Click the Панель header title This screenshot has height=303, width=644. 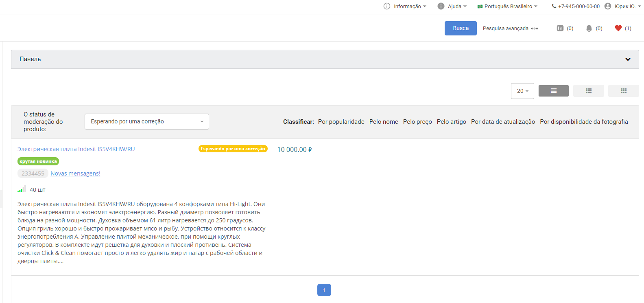point(30,59)
